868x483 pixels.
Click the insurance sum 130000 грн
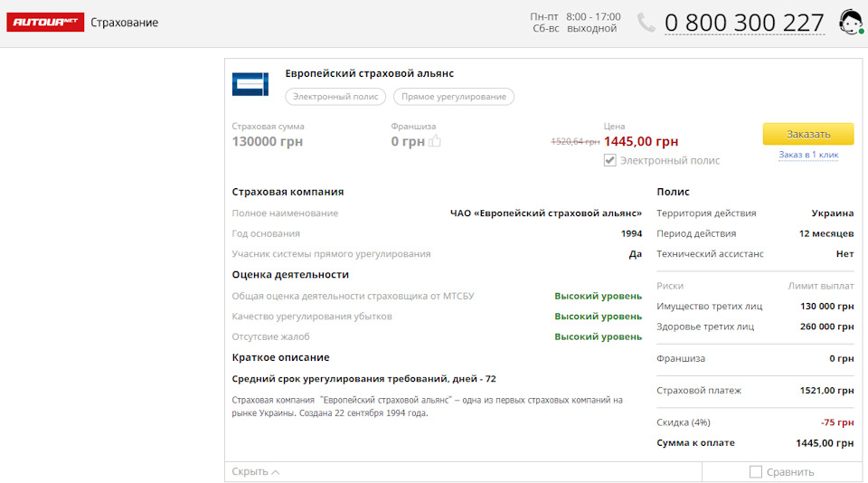[268, 141]
